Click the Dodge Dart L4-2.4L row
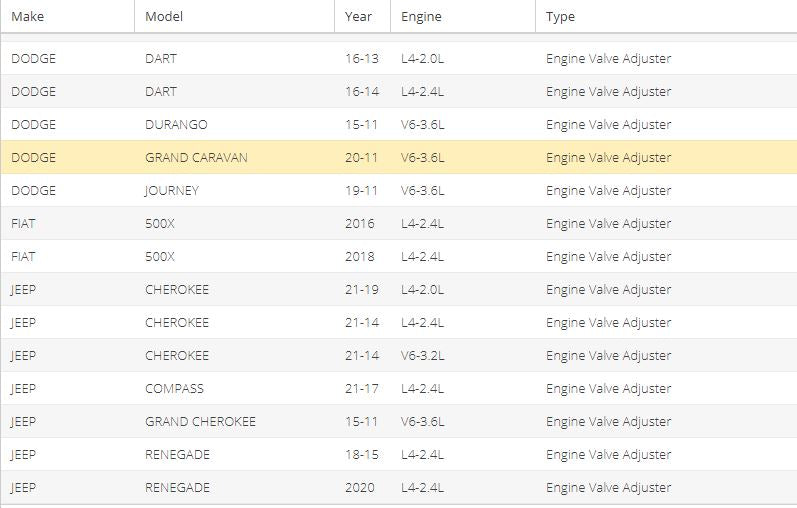 pyautogui.click(x=398, y=92)
